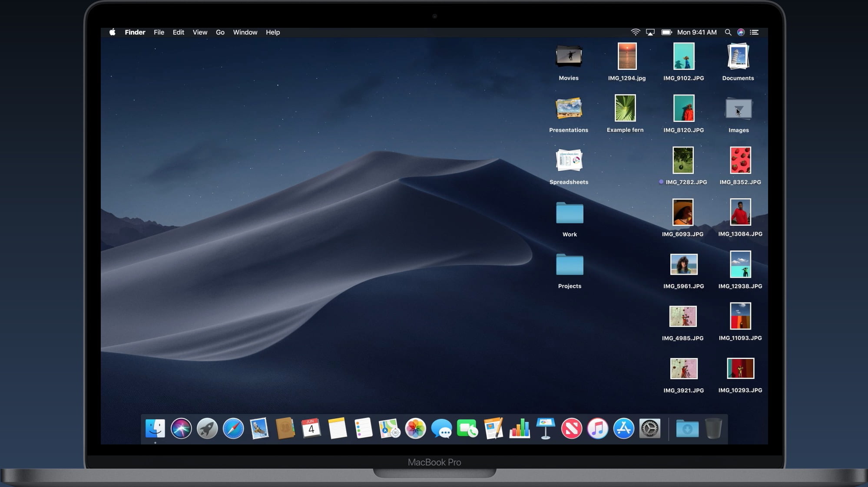Viewport: 868px width, 487px height.
Task: Toggle Control Center menu bar icon
Action: click(754, 32)
